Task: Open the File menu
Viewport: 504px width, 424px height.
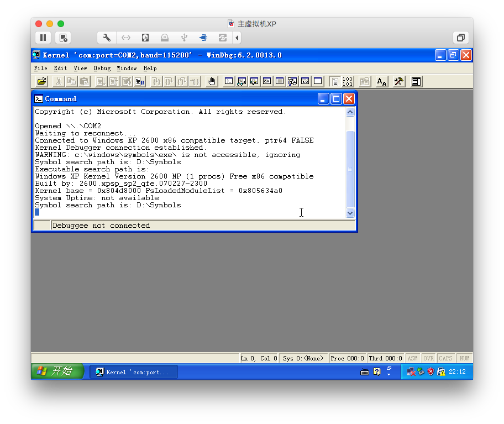Action: coord(40,69)
